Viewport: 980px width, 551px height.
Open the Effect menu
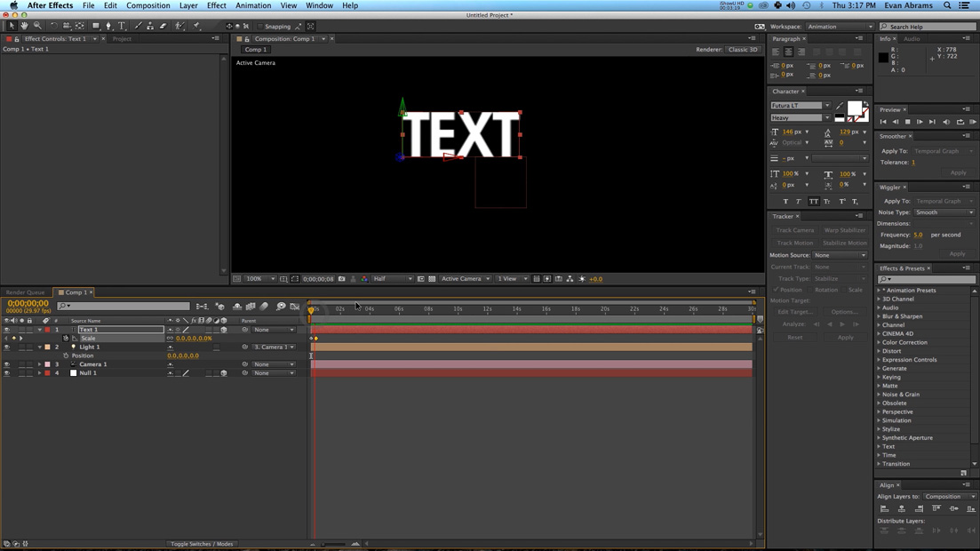coord(216,5)
